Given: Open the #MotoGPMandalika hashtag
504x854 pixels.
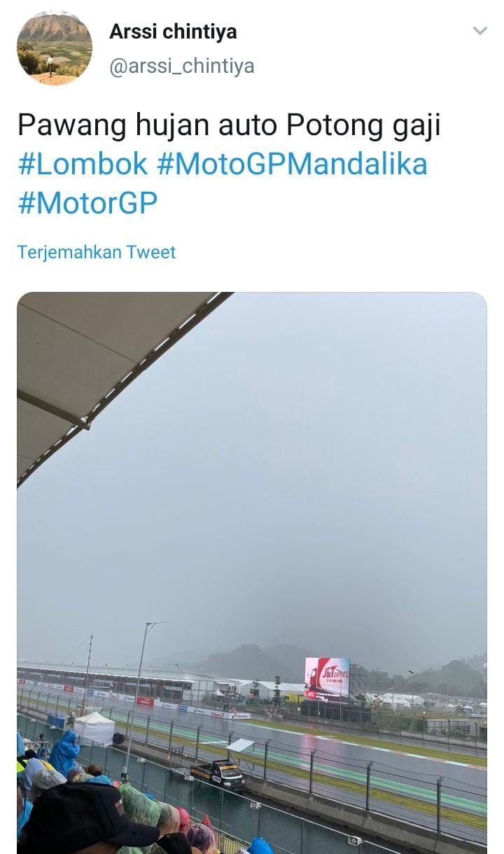Looking at the screenshot, I should 292,164.
